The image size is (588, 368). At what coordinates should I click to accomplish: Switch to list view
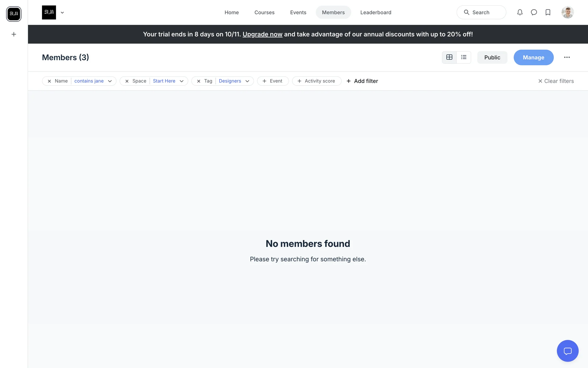point(464,57)
